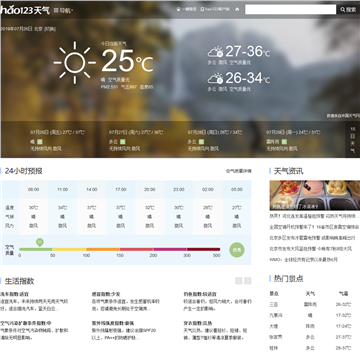The image size is (360, 360).
Task: Click the 23:00 hourly column header
Action: (179, 189)
